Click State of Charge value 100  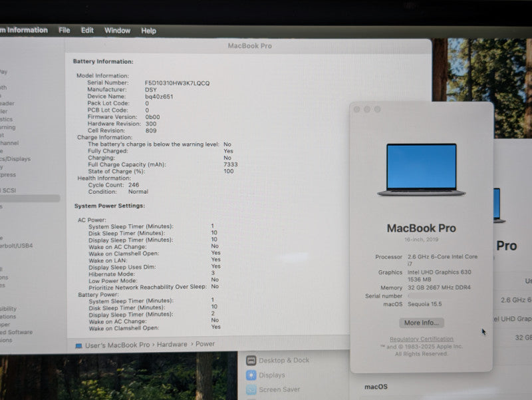228,171
